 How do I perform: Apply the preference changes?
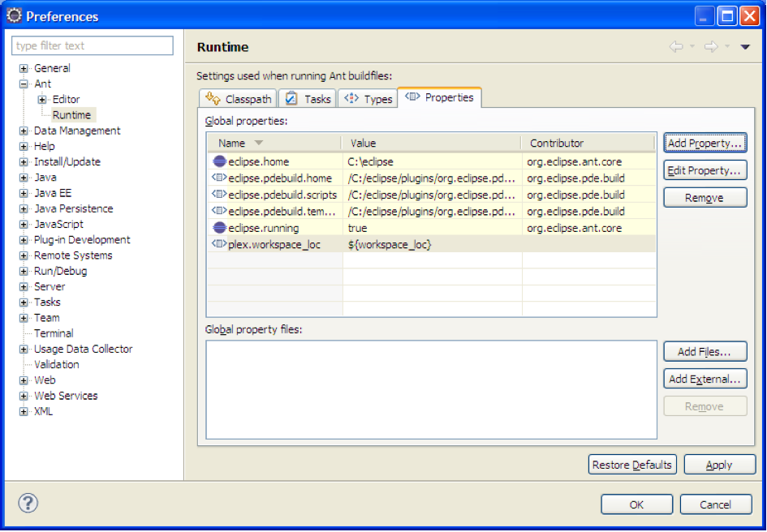tap(720, 465)
